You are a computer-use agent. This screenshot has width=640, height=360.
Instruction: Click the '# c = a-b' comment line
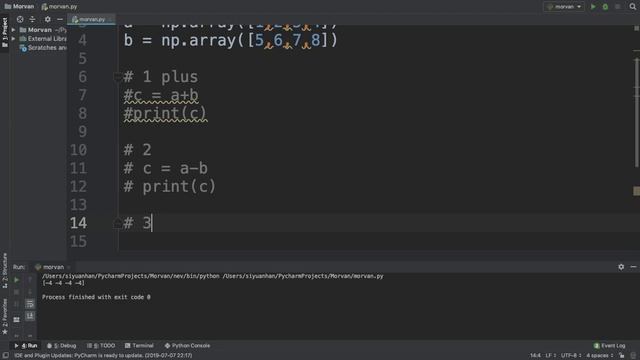coord(165,168)
